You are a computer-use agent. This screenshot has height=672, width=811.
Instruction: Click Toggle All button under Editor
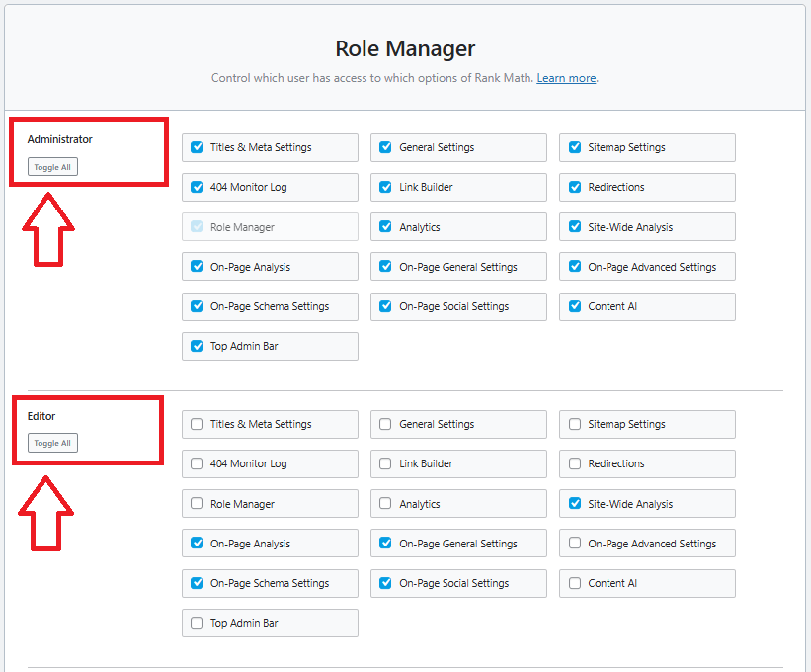point(52,443)
